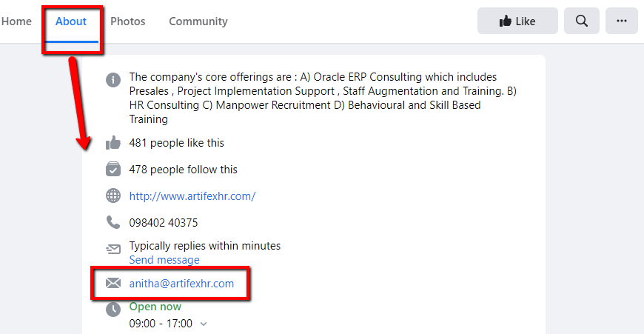The height and width of the screenshot is (334, 644).
Task: Open the three-dots more options menu
Action: [621, 21]
